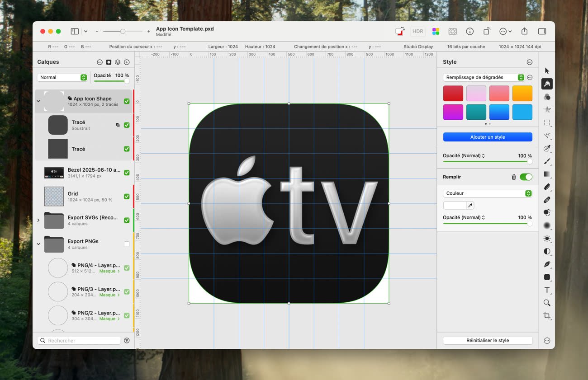The height and width of the screenshot is (380, 588).
Task: Show the Export PNGs group
Action: pos(127,244)
